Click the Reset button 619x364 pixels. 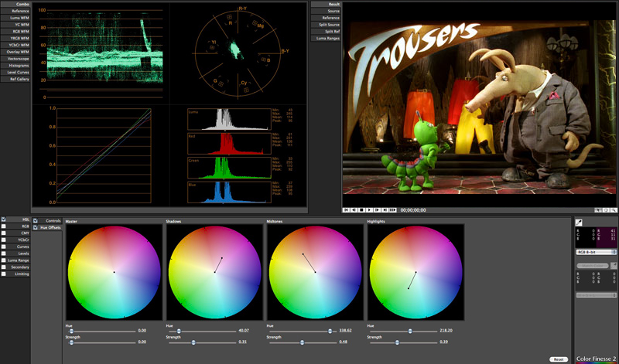click(x=558, y=359)
